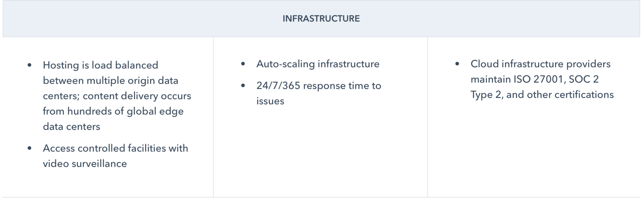
Task: Click the "maintain ISO 27001" line start word "maintain"
Action: coord(490,79)
